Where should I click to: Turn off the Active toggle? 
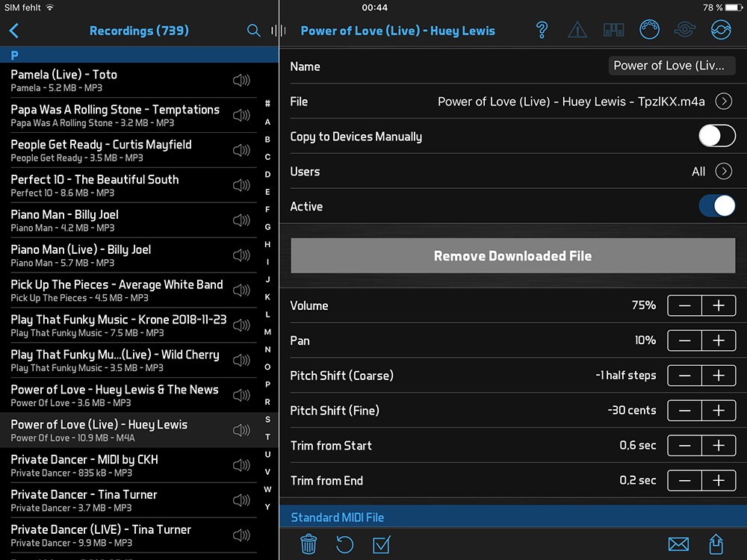(x=716, y=206)
